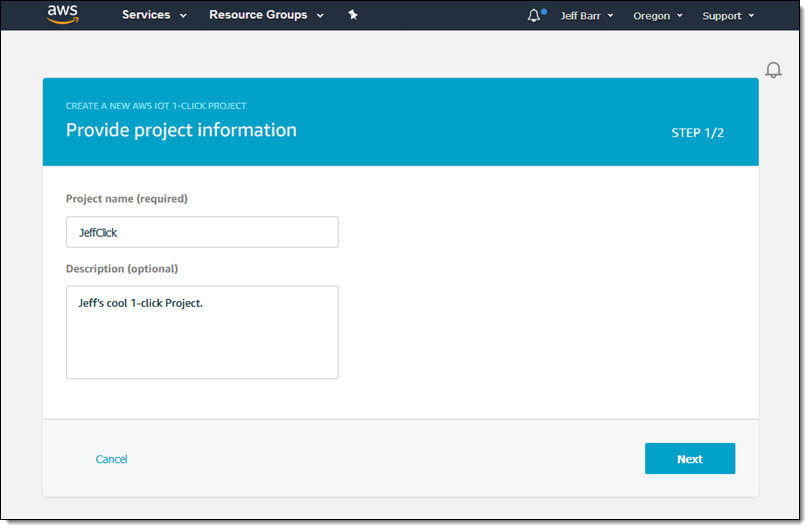Click the "Create a new AWS IoT 1-Click project" subtitle
Screen dimensions: 810x530
tap(156, 105)
